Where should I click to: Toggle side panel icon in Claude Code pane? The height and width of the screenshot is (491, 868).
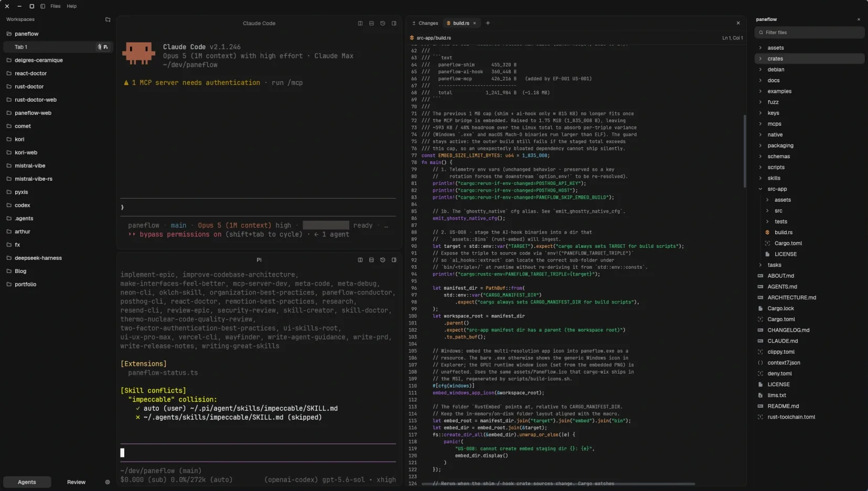394,23
